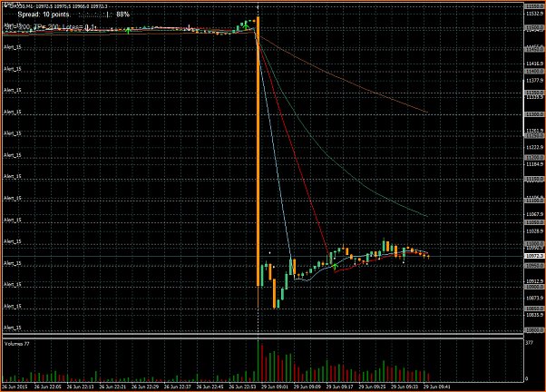Click the Volumes 77 indicator label
The image size is (546, 392).
(x=17, y=344)
